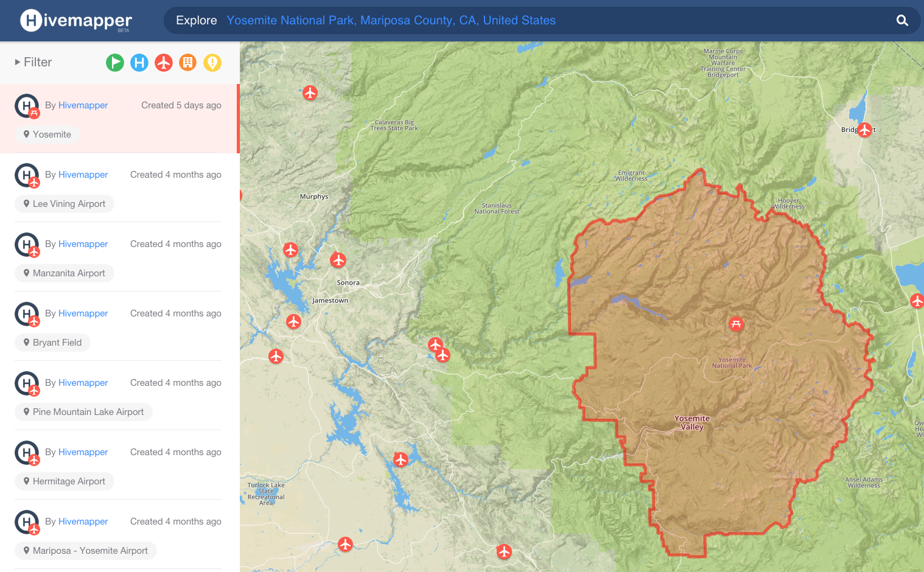924x572 pixels.
Task: Open Hivemapper link in Yosemite entry
Action: coord(83,105)
